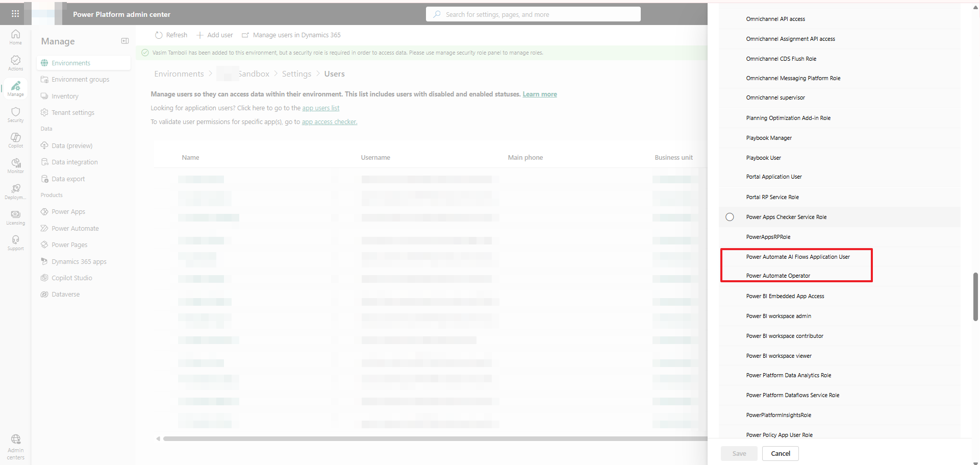The width and height of the screenshot is (980, 465).
Task: Sort by Business unit column header
Action: pos(674,158)
